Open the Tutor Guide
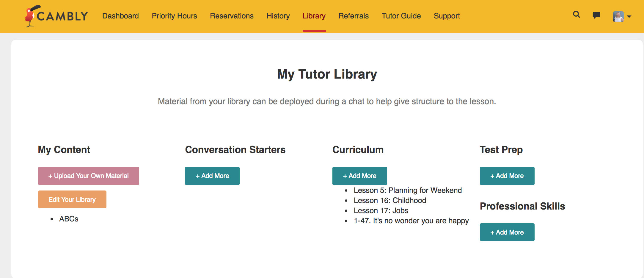The height and width of the screenshot is (278, 644). (x=401, y=16)
